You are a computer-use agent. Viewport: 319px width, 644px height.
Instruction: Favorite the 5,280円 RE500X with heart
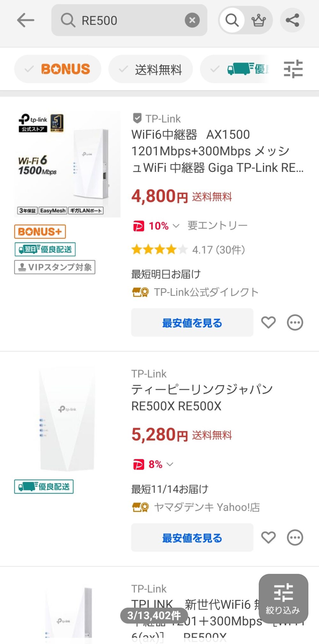pyautogui.click(x=268, y=537)
